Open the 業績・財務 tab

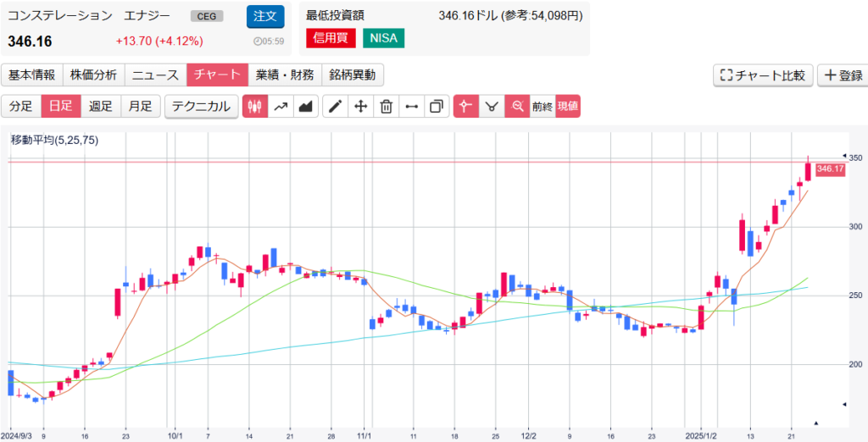(286, 75)
